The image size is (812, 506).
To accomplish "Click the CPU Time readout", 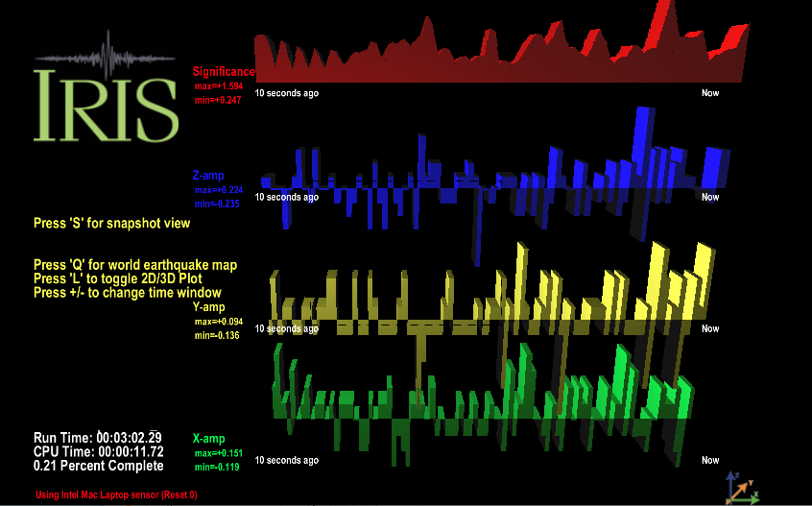I will [x=99, y=451].
